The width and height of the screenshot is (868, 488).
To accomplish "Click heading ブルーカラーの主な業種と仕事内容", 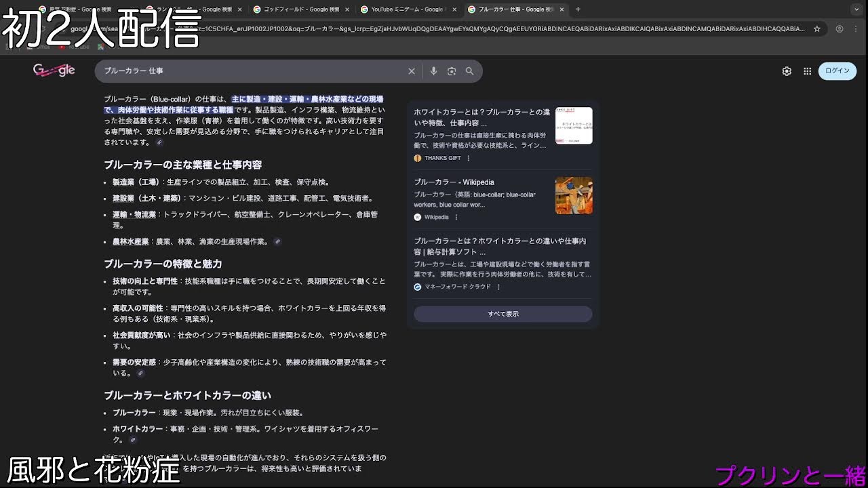I will click(182, 165).
